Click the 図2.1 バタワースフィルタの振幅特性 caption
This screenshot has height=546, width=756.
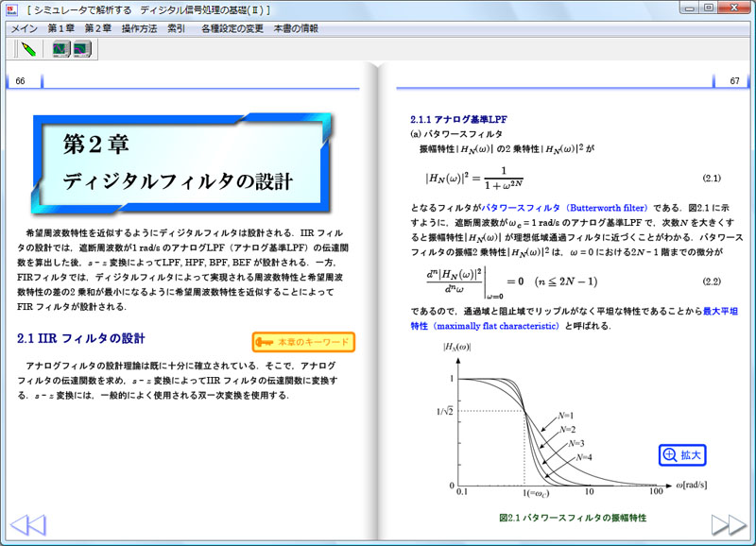tap(573, 518)
